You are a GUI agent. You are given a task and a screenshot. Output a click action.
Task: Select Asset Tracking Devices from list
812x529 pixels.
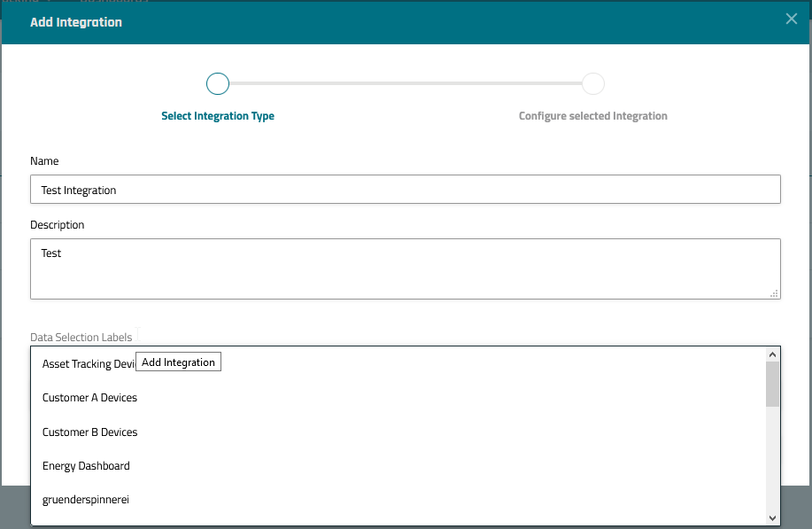tap(88, 364)
